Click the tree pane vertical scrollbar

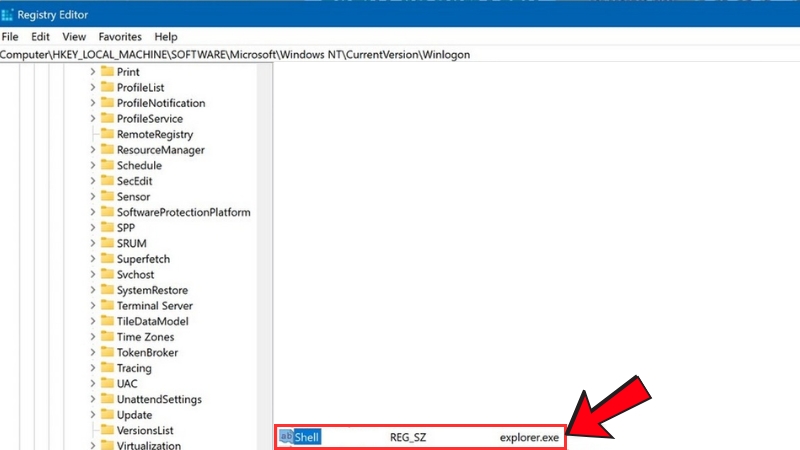pyautogui.click(x=264, y=257)
